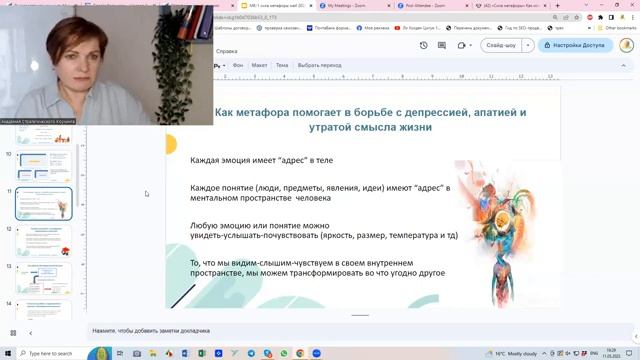Start the Слайд-шоу presentation
This screenshot has width=640, height=360.
pyautogui.click(x=501, y=45)
